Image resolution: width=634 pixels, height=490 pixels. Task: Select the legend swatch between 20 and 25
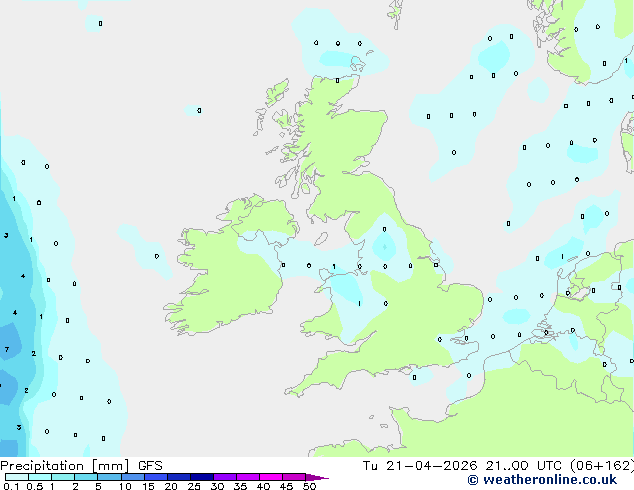click(x=179, y=477)
